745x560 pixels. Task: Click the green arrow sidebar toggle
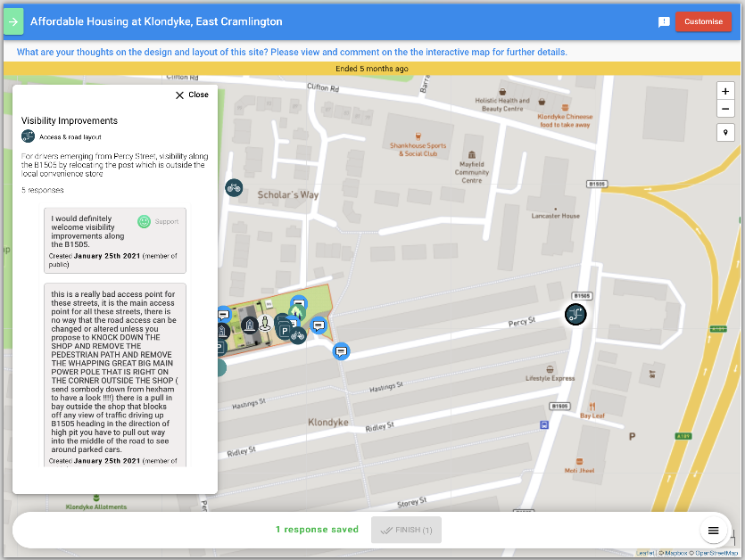pyautogui.click(x=13, y=21)
